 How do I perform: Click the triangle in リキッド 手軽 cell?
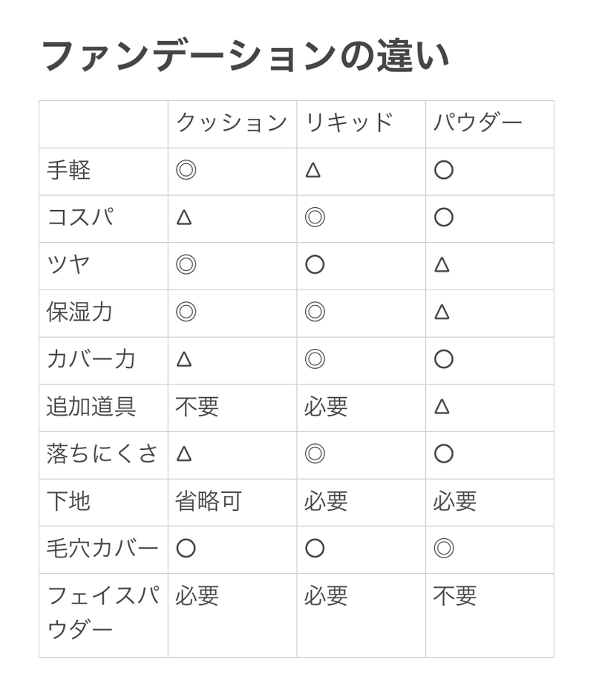[x=313, y=170]
